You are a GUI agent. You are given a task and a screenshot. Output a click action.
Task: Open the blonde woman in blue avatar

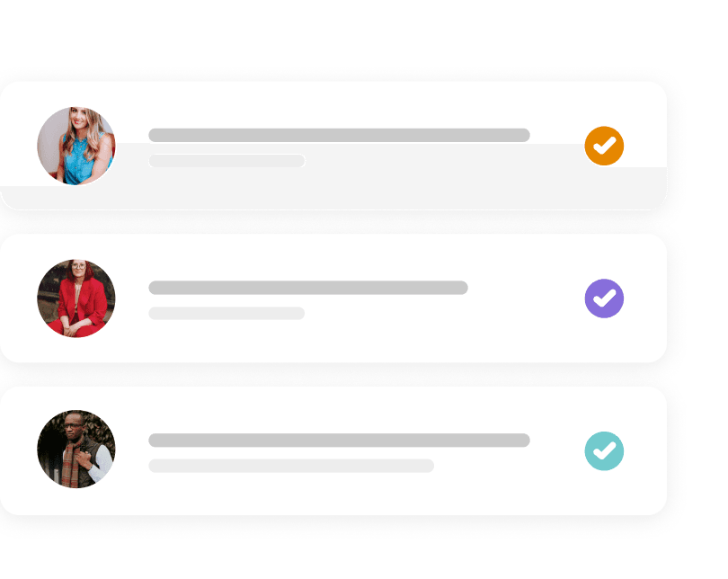point(76,146)
